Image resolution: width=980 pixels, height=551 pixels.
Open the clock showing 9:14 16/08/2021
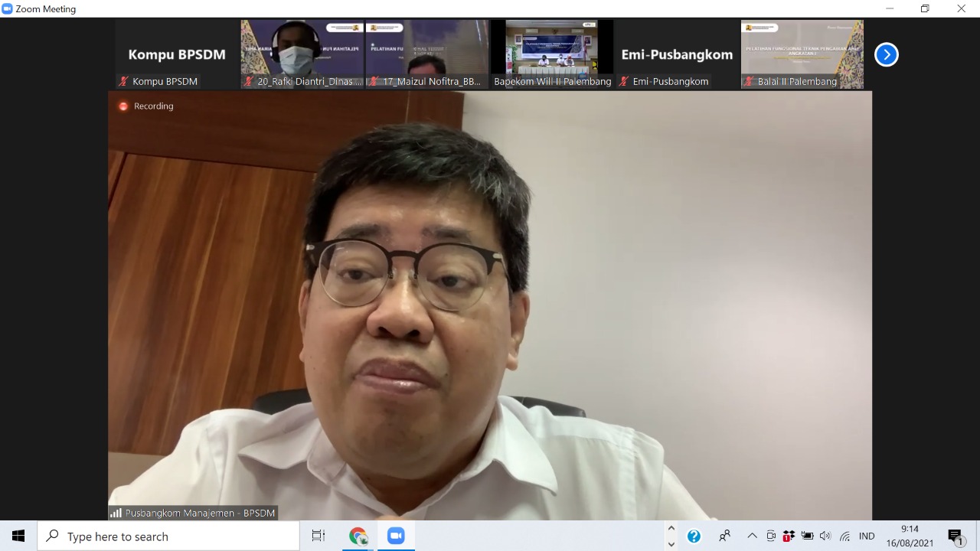click(910, 536)
